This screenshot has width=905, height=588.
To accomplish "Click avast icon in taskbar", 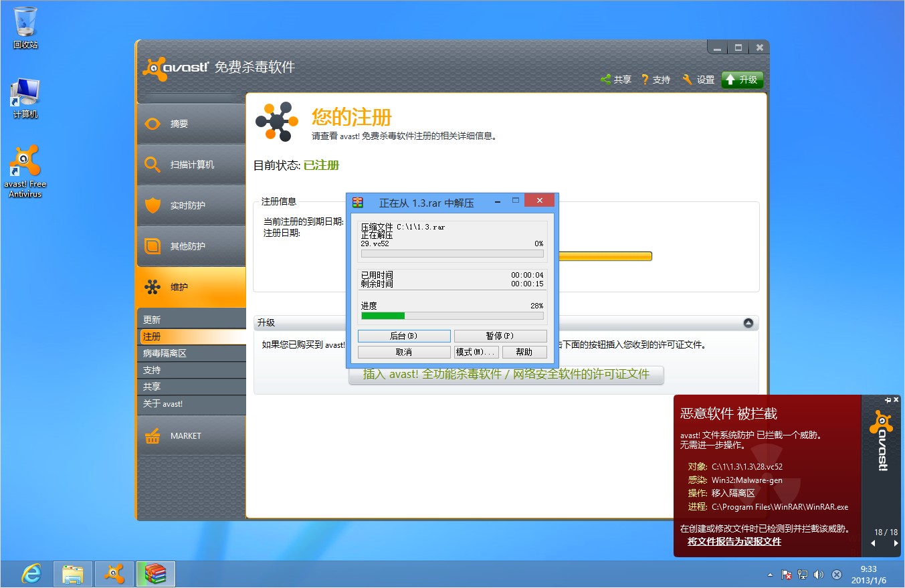I will [114, 574].
